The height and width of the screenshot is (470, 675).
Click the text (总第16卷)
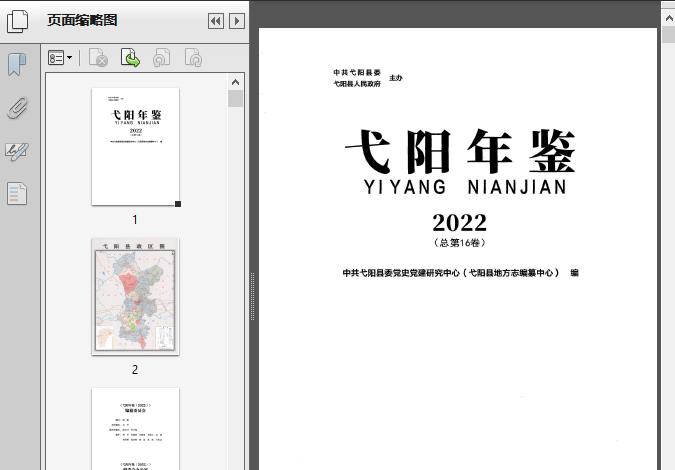pos(459,243)
